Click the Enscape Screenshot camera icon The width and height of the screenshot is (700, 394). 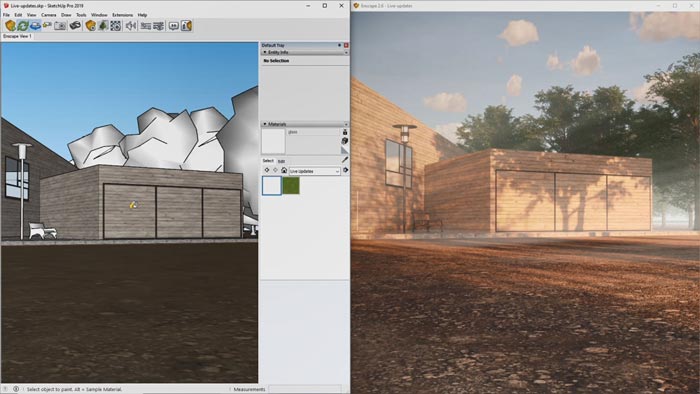[60, 26]
